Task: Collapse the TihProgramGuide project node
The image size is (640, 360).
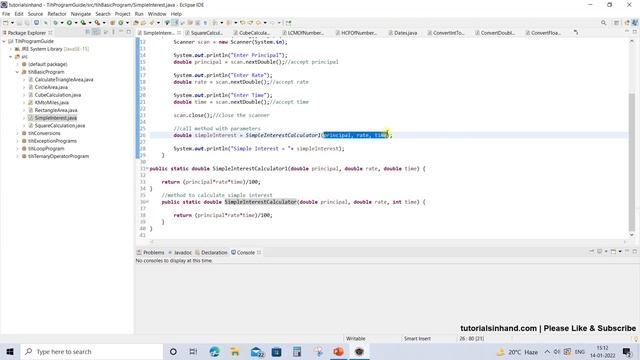Action: 4,41
